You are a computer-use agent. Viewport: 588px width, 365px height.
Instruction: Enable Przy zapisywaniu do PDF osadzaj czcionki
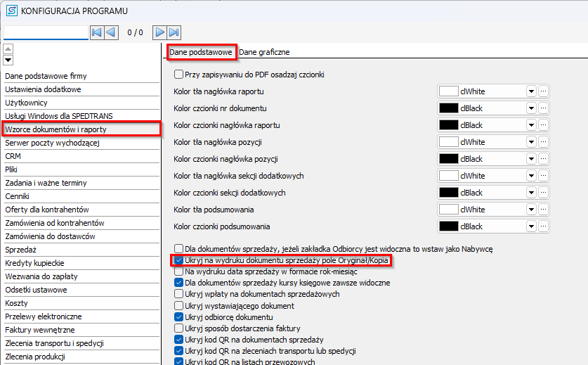[178, 74]
